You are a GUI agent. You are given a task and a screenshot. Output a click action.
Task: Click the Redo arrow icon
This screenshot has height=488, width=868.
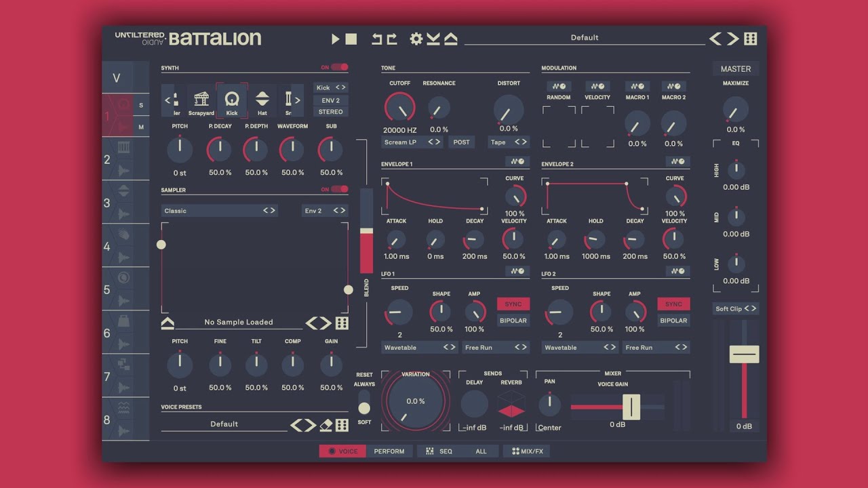(x=392, y=39)
